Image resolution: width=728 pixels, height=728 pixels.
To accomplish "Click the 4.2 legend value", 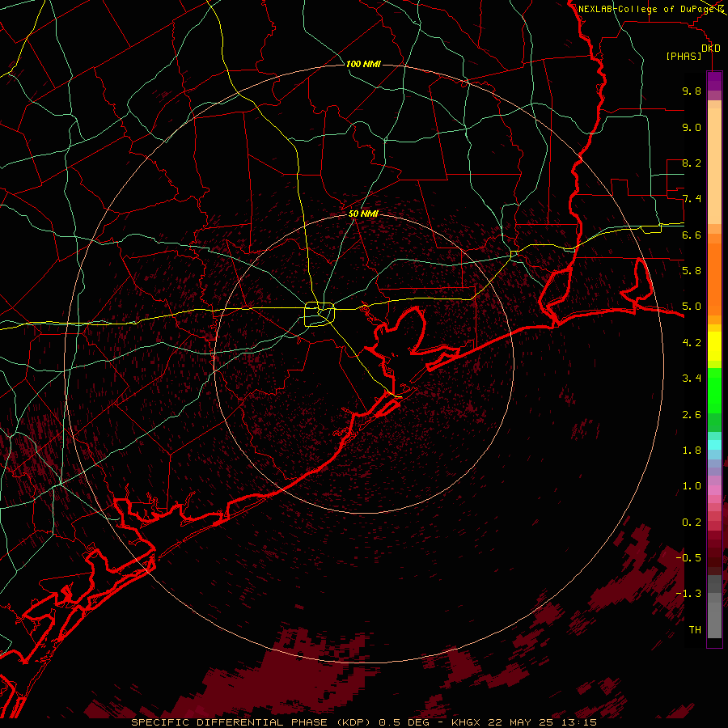I will pyautogui.click(x=692, y=343).
